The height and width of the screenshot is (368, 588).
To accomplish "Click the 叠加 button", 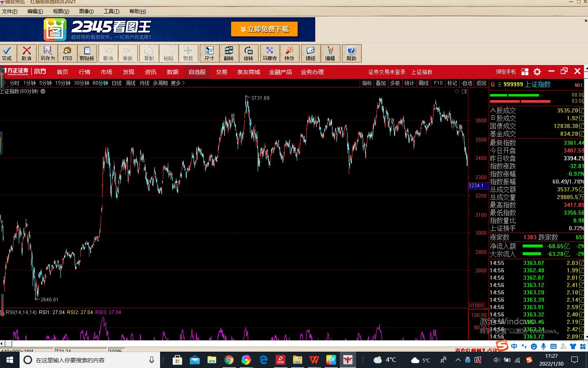I will tap(381, 83).
